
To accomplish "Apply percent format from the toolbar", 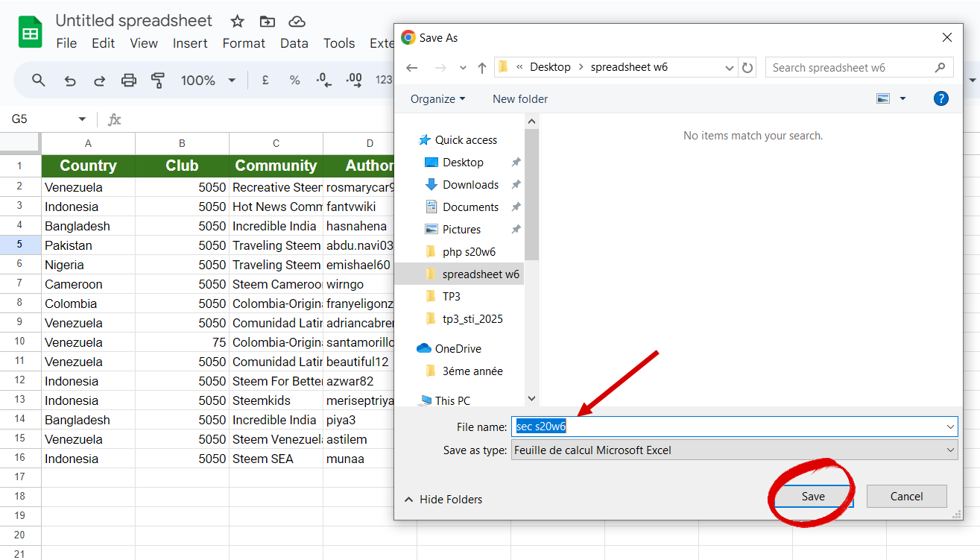I will [x=294, y=80].
